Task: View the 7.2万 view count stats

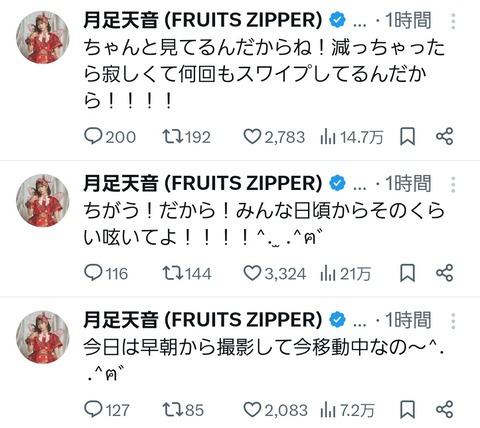Action: point(347,410)
